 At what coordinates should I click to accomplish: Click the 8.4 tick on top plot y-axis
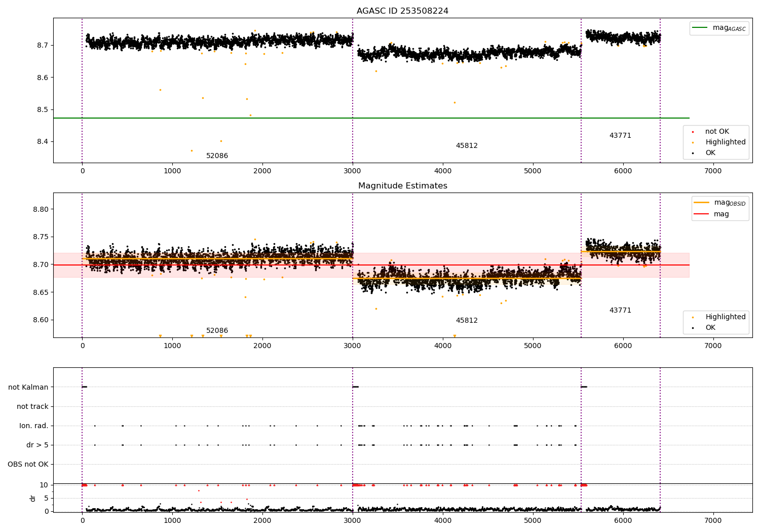(43, 141)
